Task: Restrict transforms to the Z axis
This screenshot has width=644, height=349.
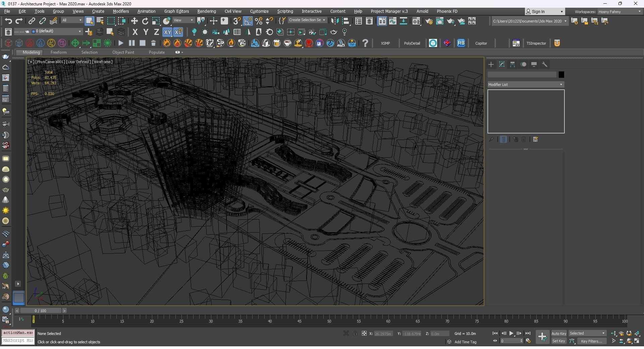Action: [156, 32]
